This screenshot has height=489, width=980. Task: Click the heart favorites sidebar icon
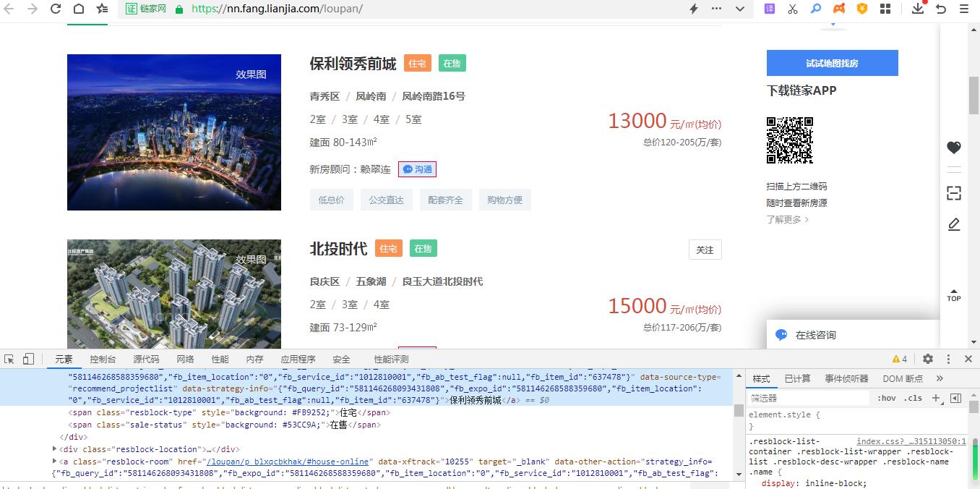[x=954, y=147]
